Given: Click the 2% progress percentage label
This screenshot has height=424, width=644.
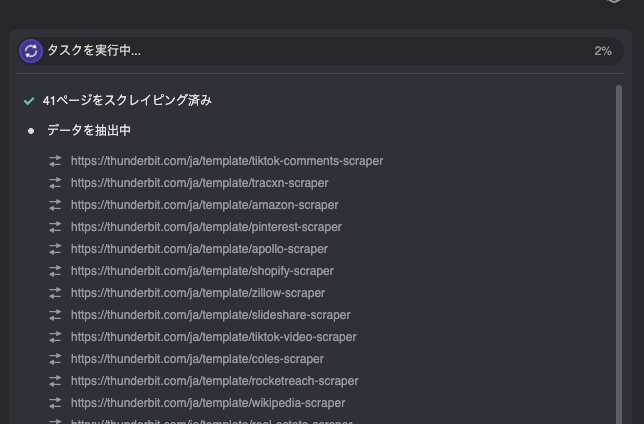Looking at the screenshot, I should (602, 51).
